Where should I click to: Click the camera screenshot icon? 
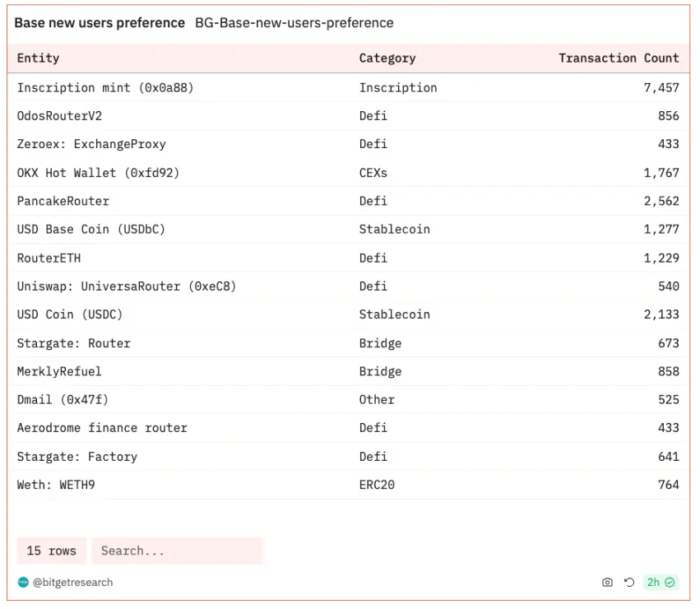607,583
